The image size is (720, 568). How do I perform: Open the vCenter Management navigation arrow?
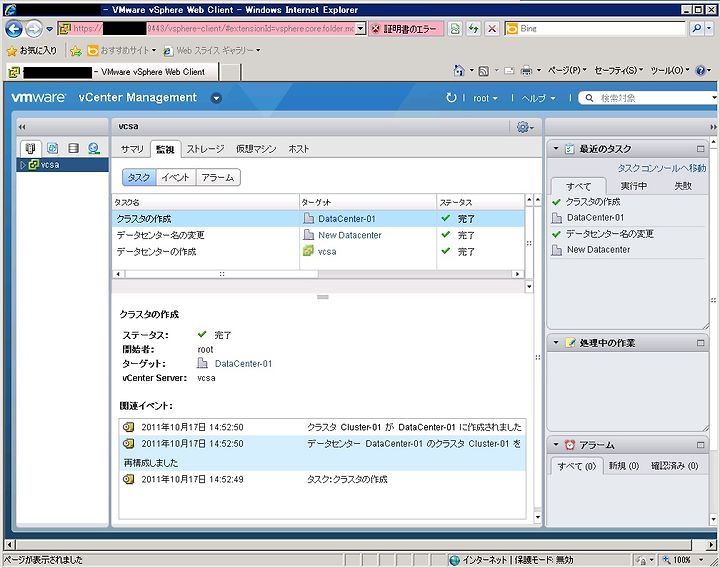coord(216,98)
